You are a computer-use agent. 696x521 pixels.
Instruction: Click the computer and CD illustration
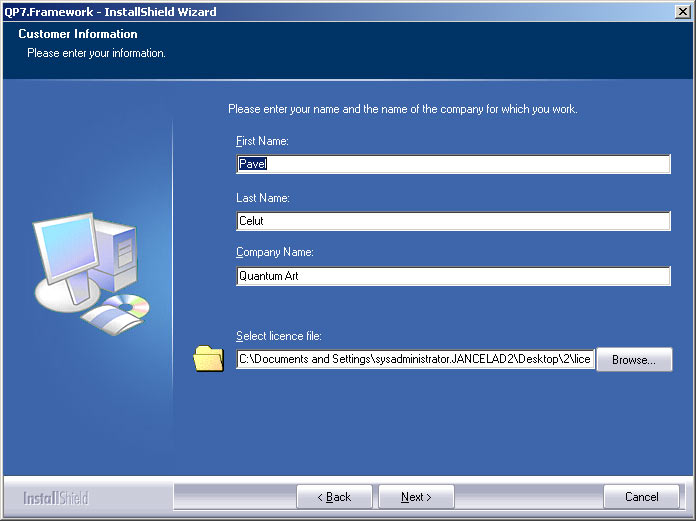click(x=92, y=274)
